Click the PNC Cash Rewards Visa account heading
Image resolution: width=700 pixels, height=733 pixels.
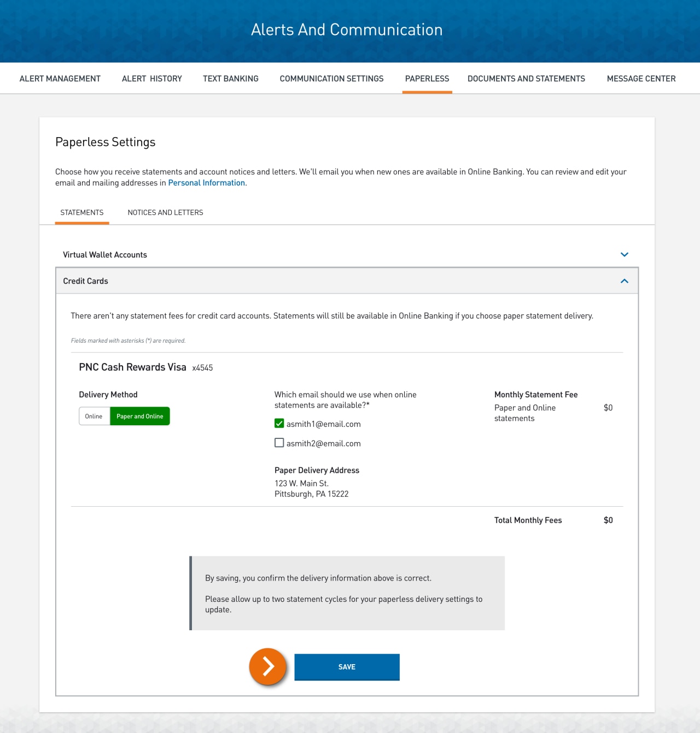click(x=132, y=367)
